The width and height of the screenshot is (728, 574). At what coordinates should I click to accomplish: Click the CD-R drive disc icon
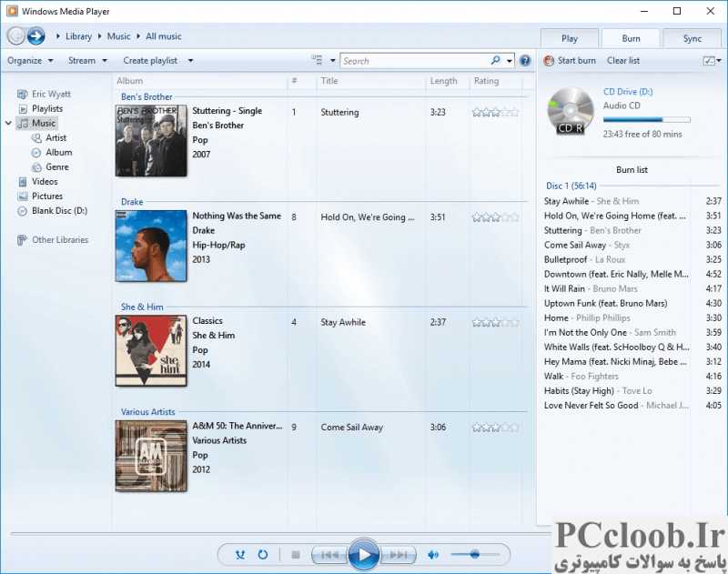tap(571, 111)
